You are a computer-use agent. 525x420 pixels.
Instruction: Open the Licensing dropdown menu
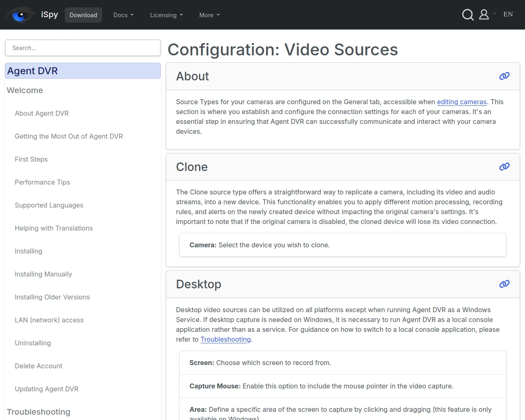coord(166,15)
